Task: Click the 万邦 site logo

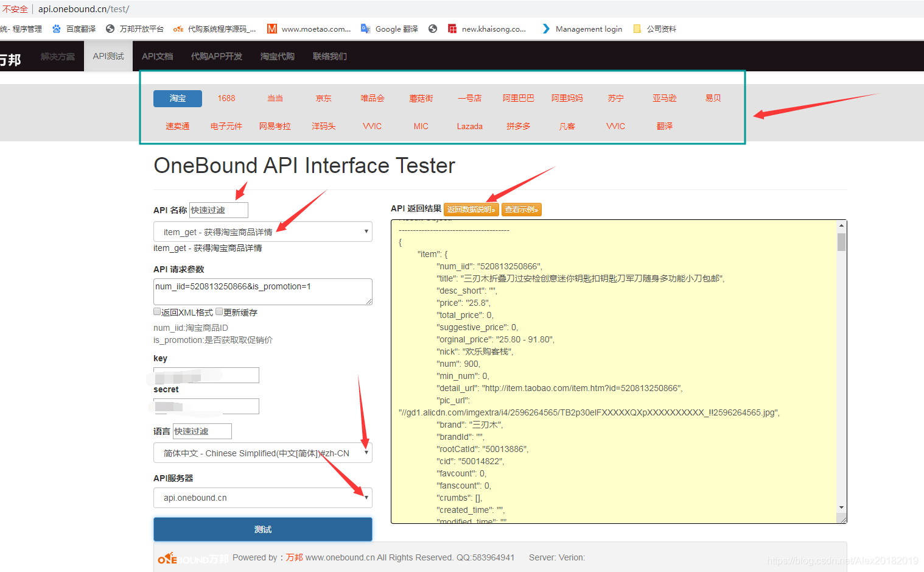Action: [x=10, y=59]
